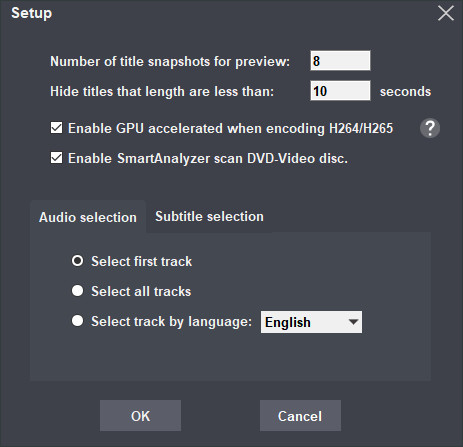This screenshot has width=463, height=447.
Task: Click the Enable SmartAnalyzer label text
Action: pyautogui.click(x=208, y=159)
